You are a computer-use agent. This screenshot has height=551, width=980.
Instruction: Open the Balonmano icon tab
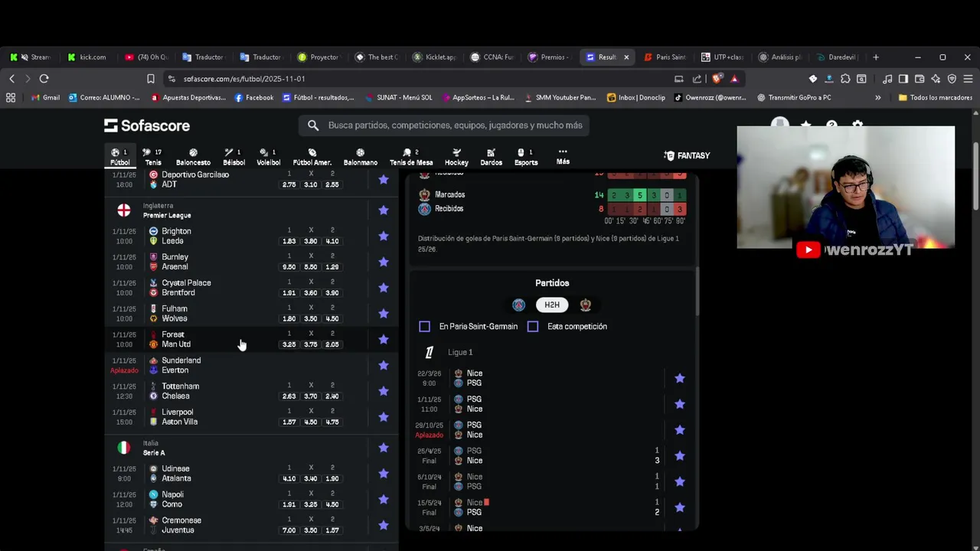[360, 157]
